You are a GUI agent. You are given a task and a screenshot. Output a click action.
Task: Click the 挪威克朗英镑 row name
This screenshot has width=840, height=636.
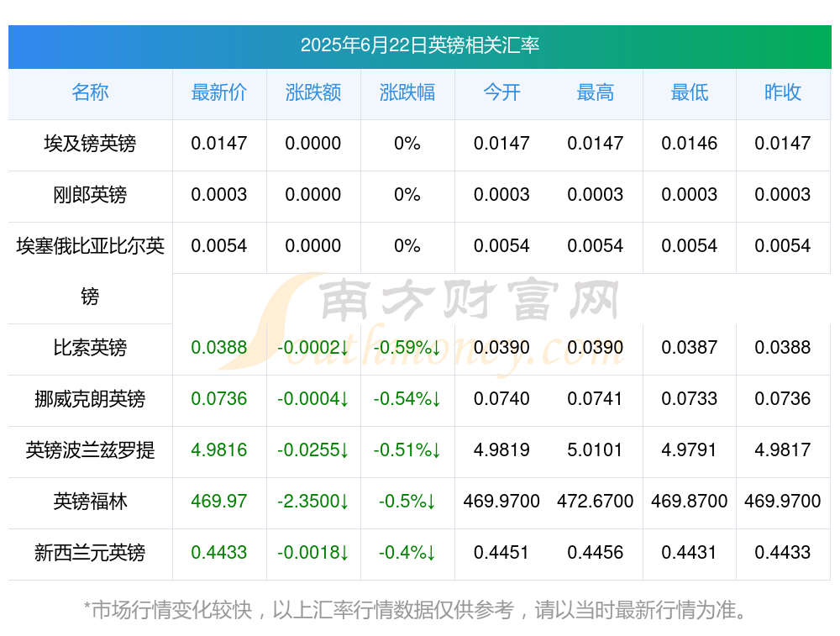pyautogui.click(x=90, y=399)
